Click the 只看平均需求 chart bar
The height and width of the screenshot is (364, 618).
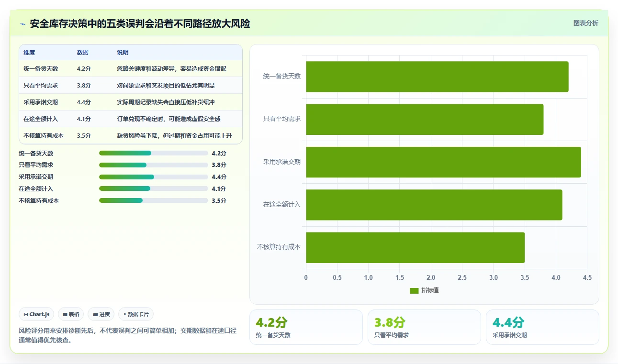(425, 119)
